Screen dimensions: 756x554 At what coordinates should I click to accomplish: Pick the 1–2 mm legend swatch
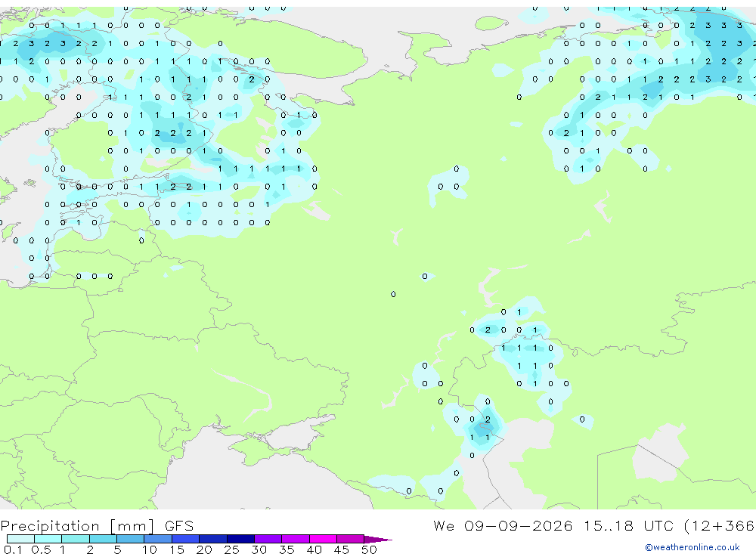point(75,539)
